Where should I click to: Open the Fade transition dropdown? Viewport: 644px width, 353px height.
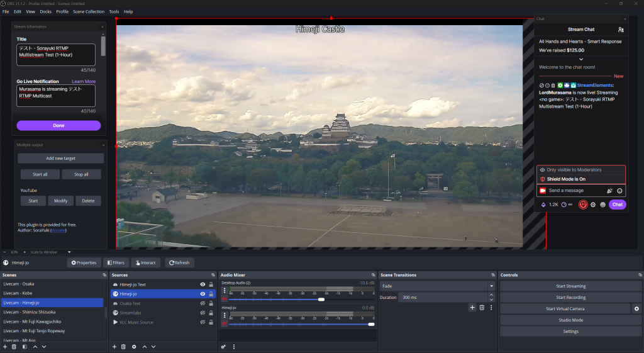(437, 286)
